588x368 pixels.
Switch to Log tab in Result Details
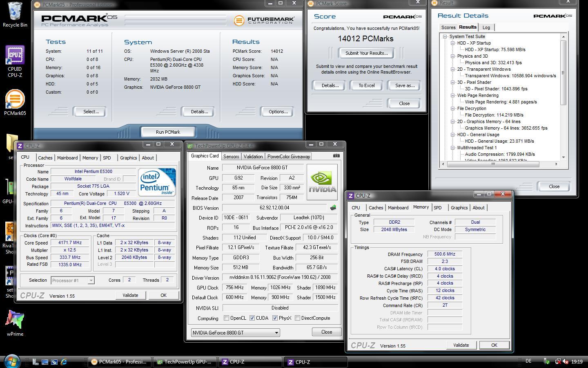coord(486,27)
